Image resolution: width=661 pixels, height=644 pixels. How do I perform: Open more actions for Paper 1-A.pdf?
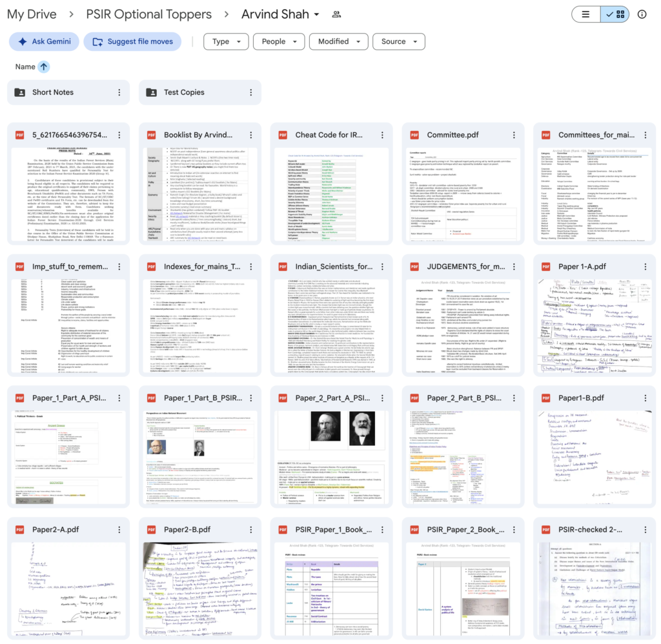(x=646, y=267)
